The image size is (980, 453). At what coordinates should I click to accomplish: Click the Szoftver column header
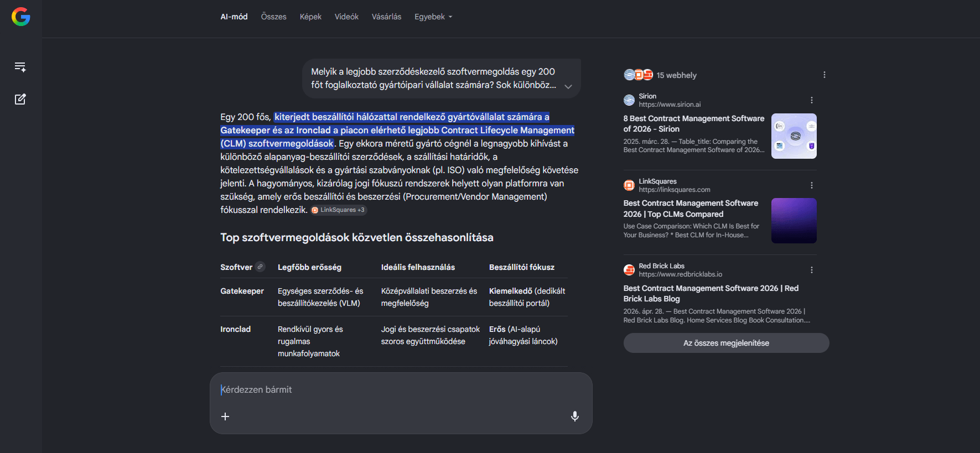tap(236, 267)
